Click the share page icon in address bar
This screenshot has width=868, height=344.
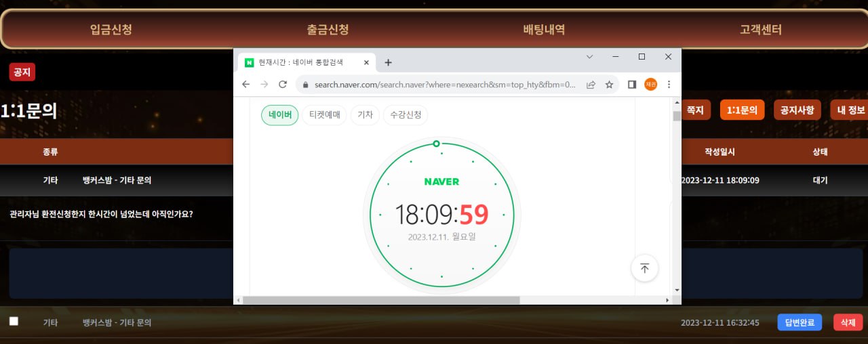click(x=591, y=85)
